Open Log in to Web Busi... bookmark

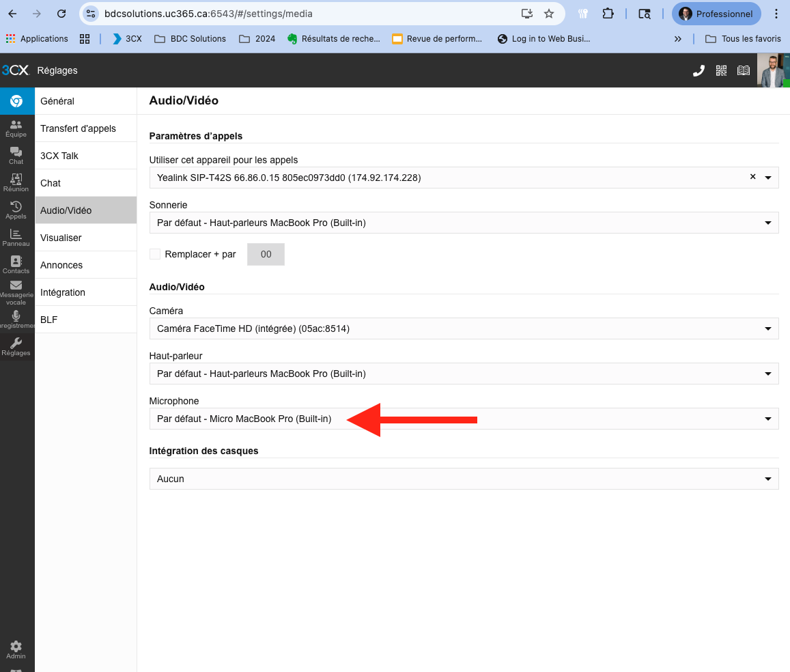[544, 39]
